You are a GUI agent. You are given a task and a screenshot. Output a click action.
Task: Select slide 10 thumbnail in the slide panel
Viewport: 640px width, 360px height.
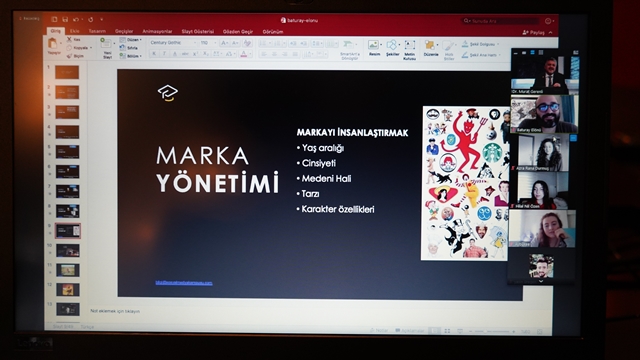68,250
